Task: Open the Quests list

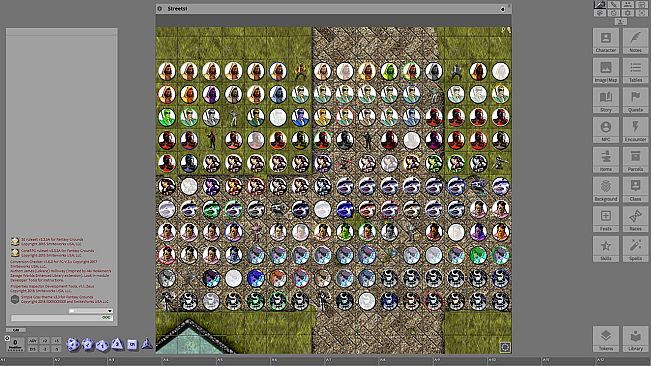Action: (x=635, y=101)
